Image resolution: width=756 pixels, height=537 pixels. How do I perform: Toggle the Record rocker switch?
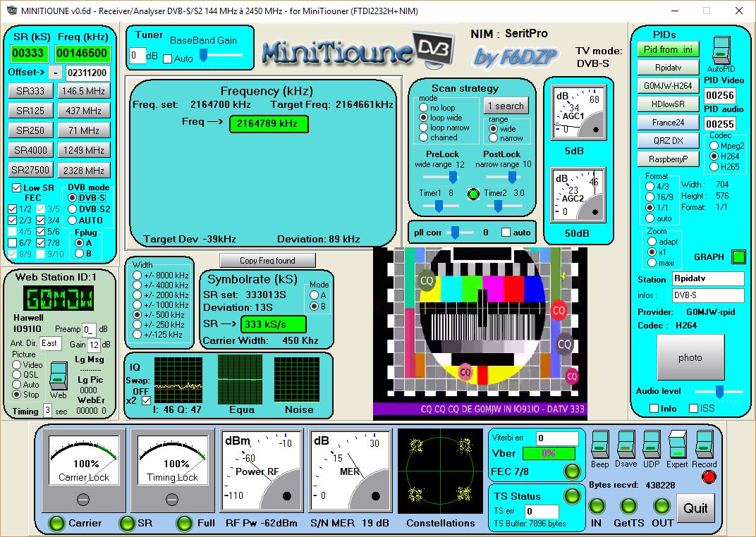click(704, 444)
